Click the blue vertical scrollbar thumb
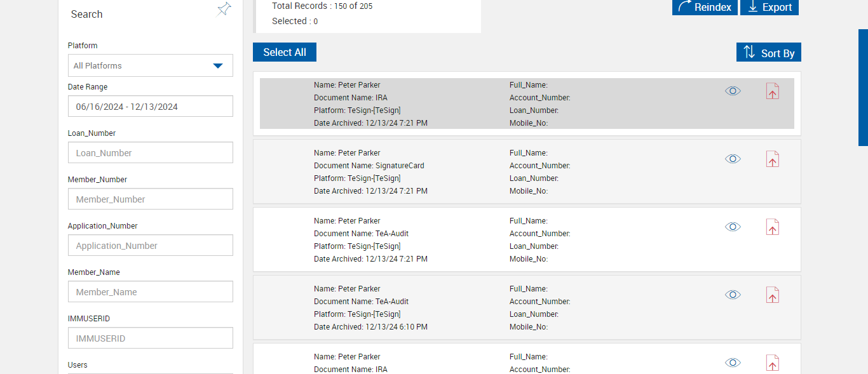Image resolution: width=868 pixels, height=374 pixels. pos(863,88)
